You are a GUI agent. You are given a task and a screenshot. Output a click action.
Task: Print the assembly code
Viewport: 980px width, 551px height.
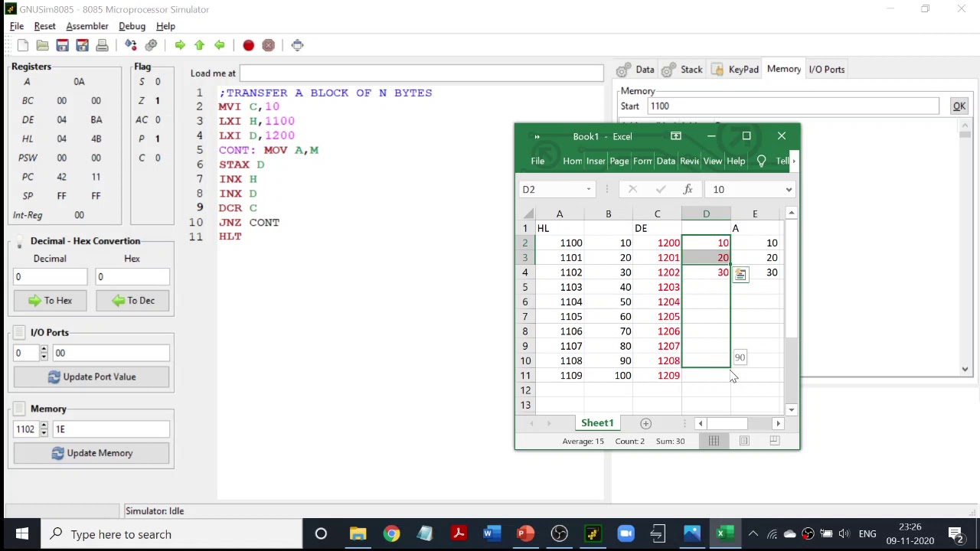point(102,45)
